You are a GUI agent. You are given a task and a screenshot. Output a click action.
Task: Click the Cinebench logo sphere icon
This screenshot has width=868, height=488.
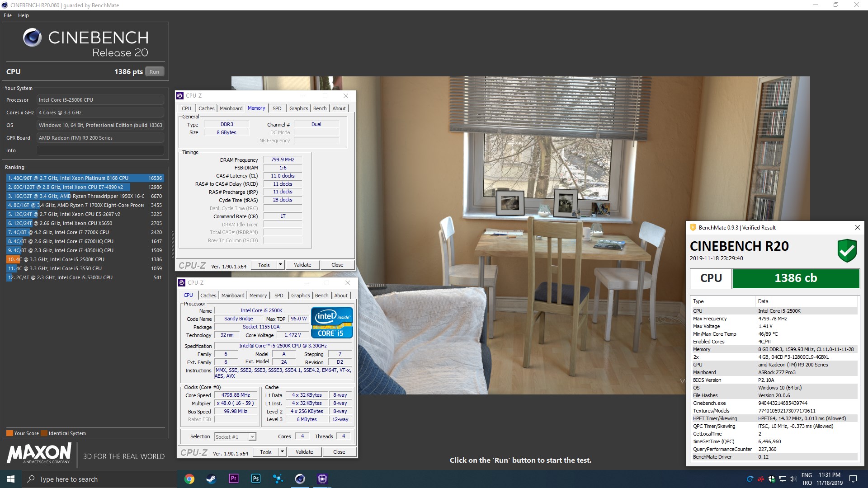tap(32, 38)
